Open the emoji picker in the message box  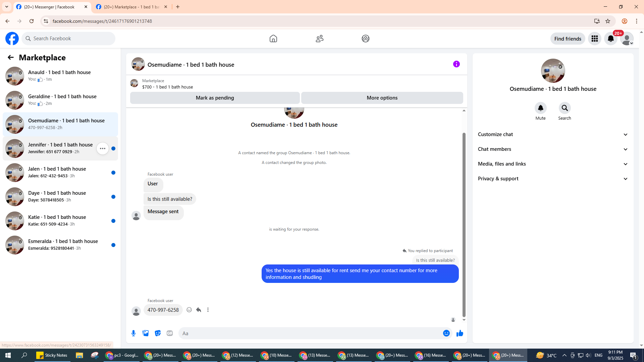[x=446, y=333]
